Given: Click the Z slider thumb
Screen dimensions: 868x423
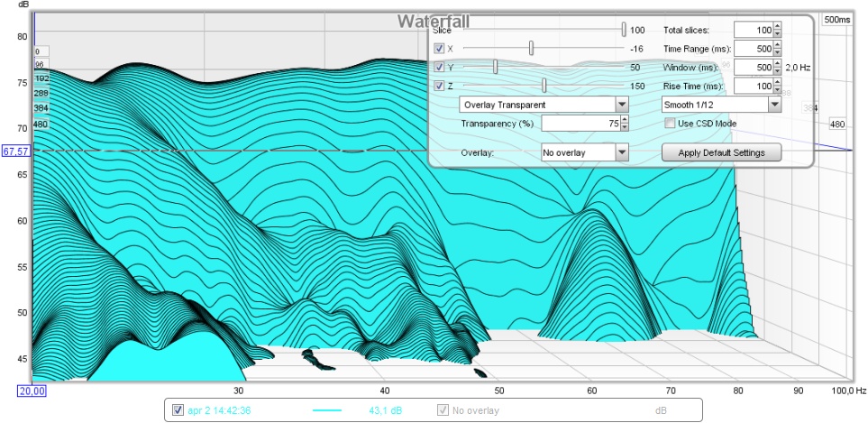Looking at the screenshot, I should 544,87.
